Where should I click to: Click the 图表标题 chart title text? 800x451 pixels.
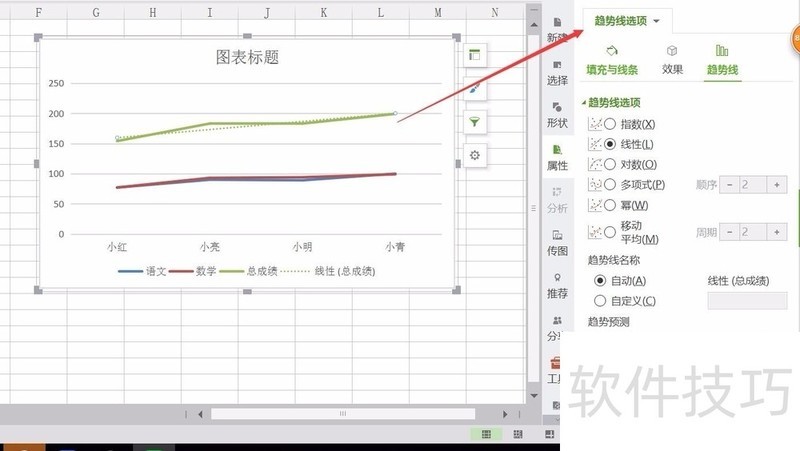247,57
